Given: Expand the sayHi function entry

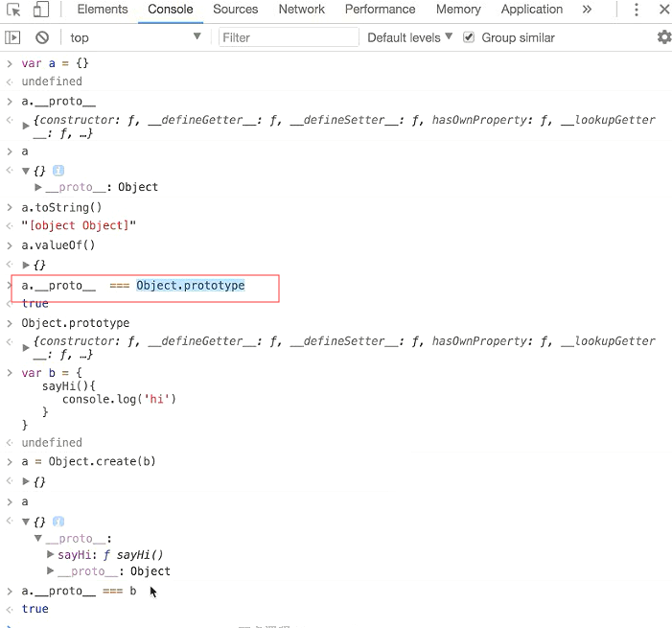Looking at the screenshot, I should 50,554.
